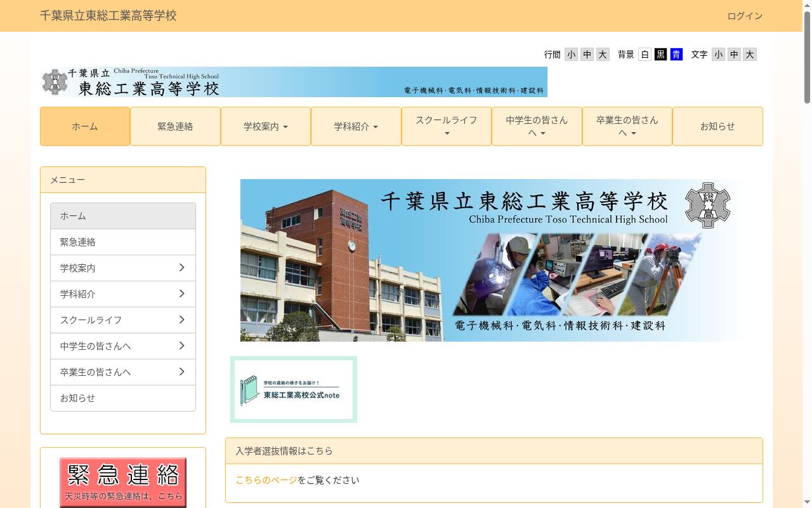
Task: Click the red 緊急連絡 banner image
Action: pyautogui.click(x=123, y=482)
